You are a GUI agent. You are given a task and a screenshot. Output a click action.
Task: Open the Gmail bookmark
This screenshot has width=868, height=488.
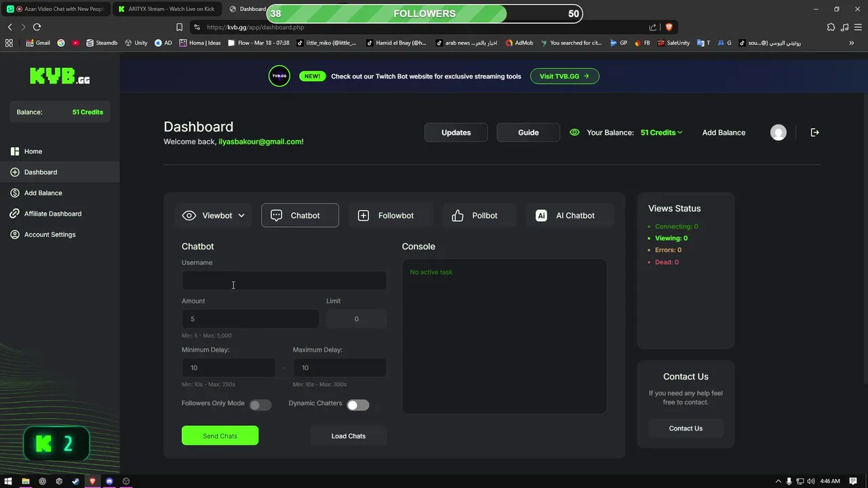coord(38,43)
